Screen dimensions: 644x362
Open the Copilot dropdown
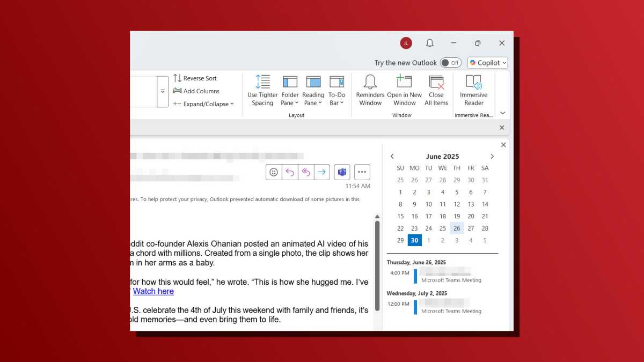tap(487, 63)
